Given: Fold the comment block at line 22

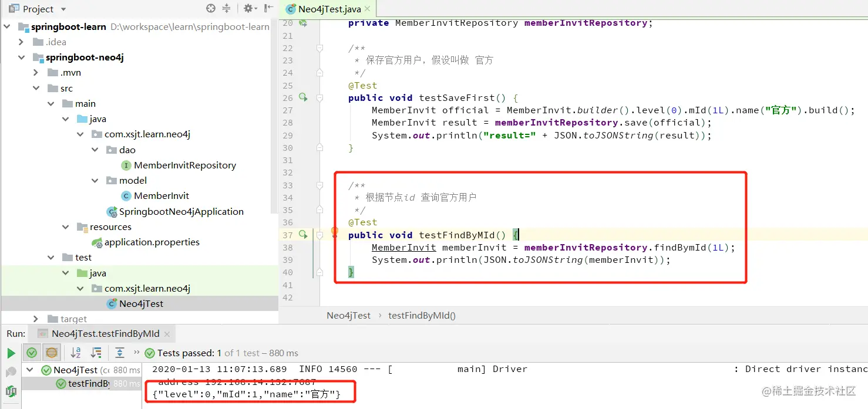Looking at the screenshot, I should 319,48.
